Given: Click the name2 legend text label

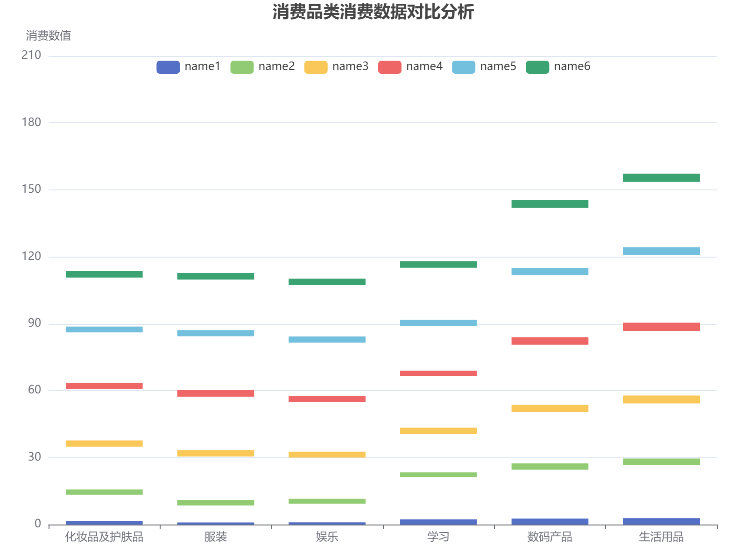Looking at the screenshot, I should [276, 66].
